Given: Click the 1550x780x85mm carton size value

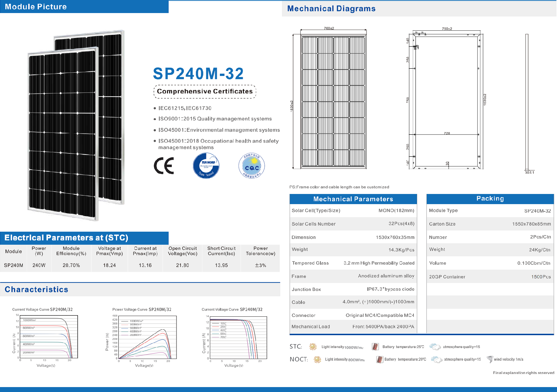Looking at the screenshot, I should point(531,224).
